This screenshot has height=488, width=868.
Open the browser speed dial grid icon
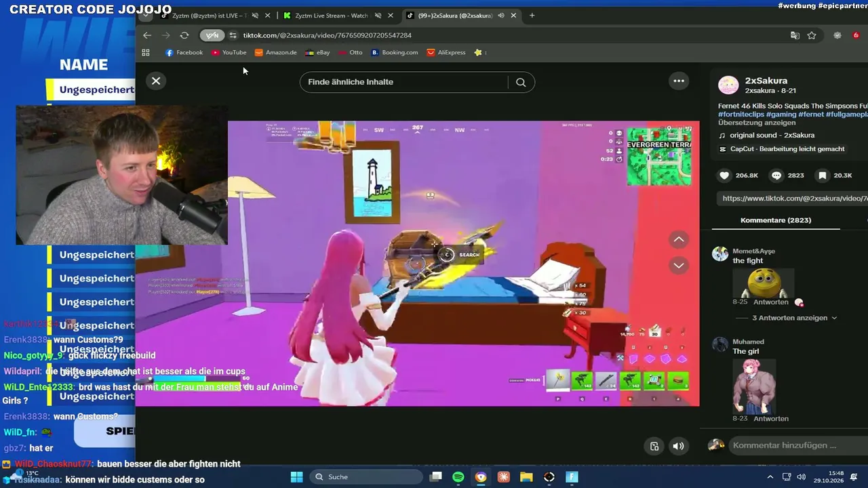point(146,52)
